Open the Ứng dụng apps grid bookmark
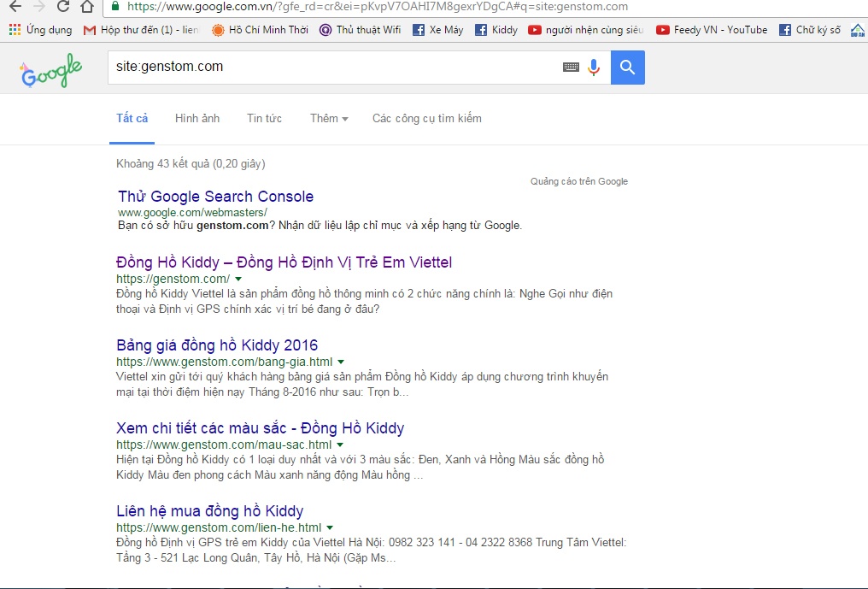The width and height of the screenshot is (868, 589). 40,30
